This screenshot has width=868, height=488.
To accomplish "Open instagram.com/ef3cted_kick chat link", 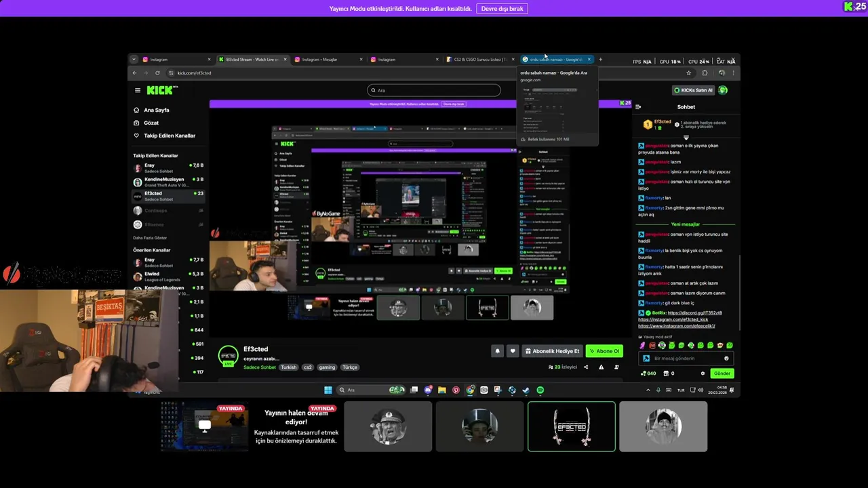I will point(673,319).
